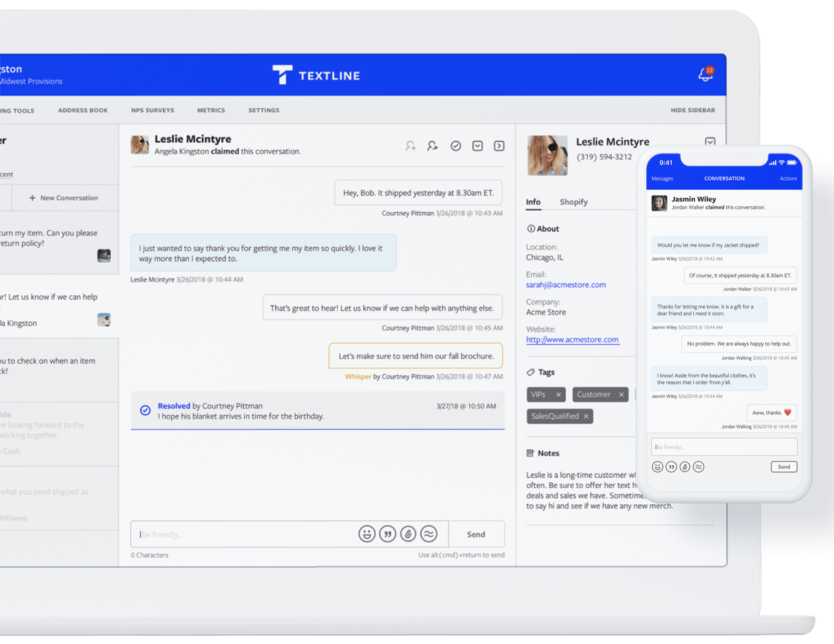The width and height of the screenshot is (834, 644).
Task: Switch to the Info tab
Action: (x=533, y=202)
